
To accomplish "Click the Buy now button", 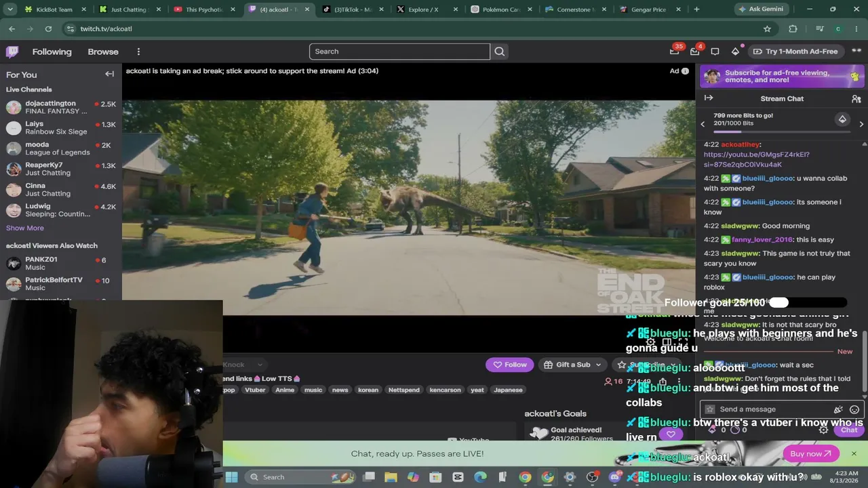I will [811, 453].
